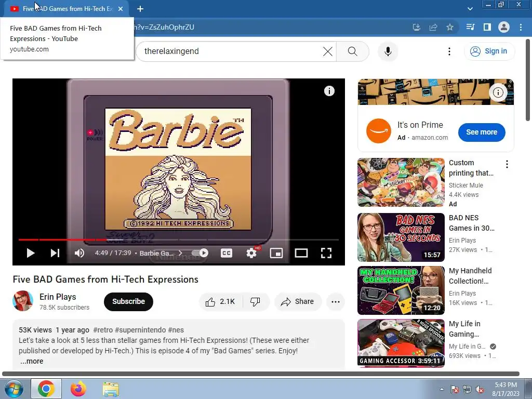Screen dimensions: 532x399
Task: Click the page vertical scrollbar
Action: coord(528,79)
